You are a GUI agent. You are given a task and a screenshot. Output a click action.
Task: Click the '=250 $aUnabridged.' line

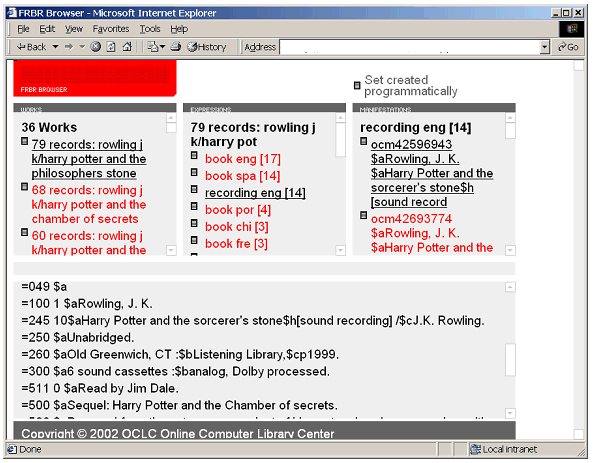point(78,337)
